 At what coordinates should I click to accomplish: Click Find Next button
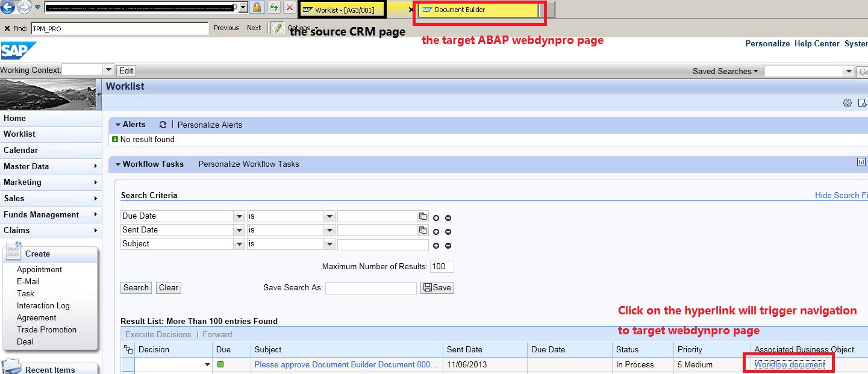point(254,28)
